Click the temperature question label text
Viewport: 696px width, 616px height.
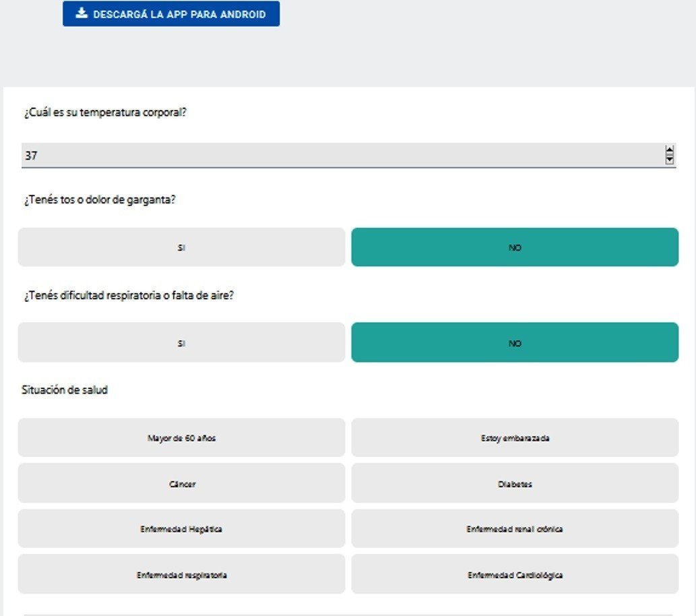(x=105, y=113)
